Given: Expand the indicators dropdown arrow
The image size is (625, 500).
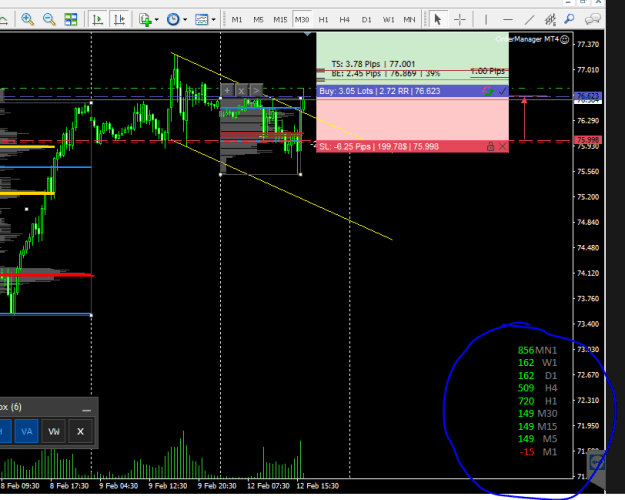Looking at the screenshot, I should (x=157, y=19).
